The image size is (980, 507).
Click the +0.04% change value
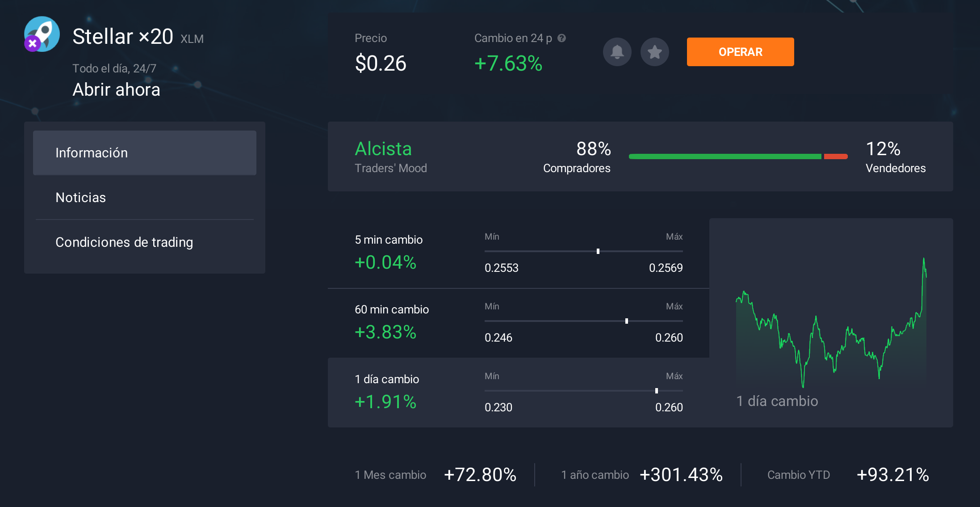[x=385, y=262]
